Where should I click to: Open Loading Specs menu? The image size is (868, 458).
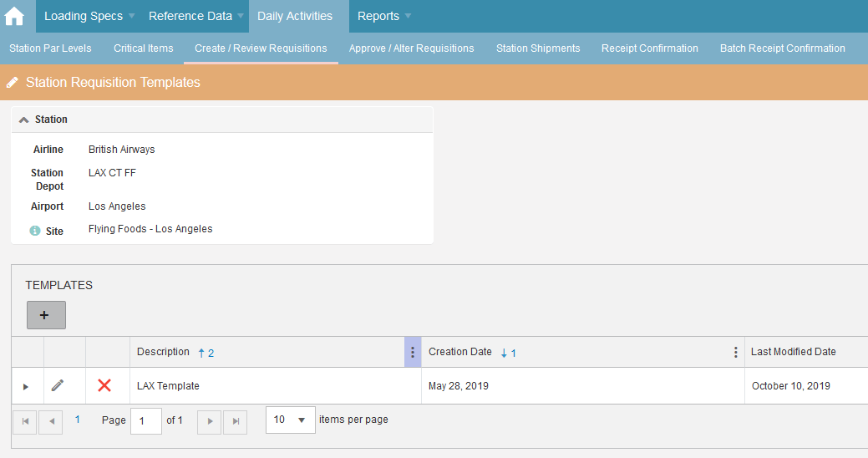pos(89,16)
